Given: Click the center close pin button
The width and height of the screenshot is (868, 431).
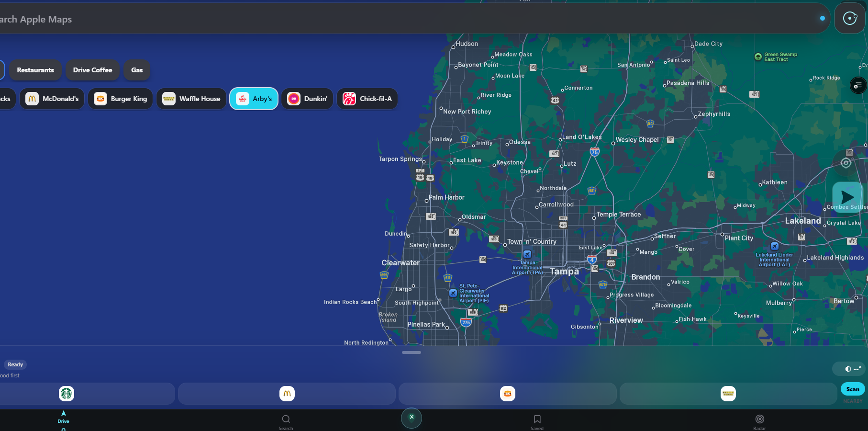Looking at the screenshot, I should [412, 418].
